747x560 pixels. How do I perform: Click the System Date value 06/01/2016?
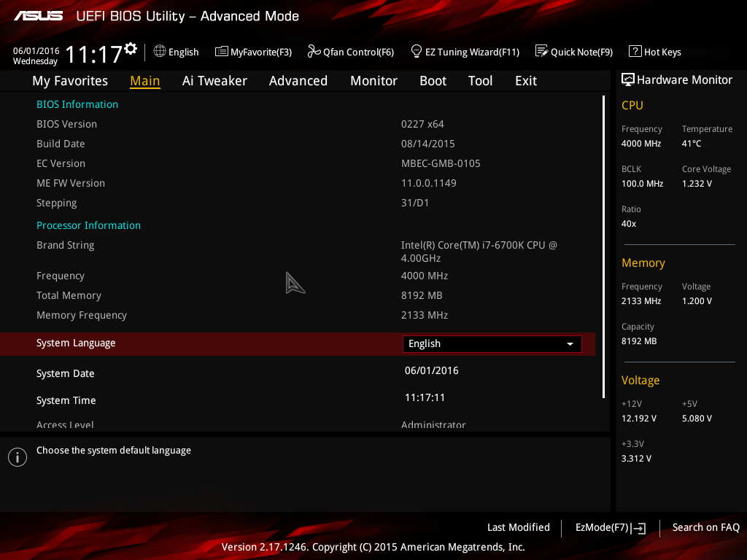coord(432,370)
